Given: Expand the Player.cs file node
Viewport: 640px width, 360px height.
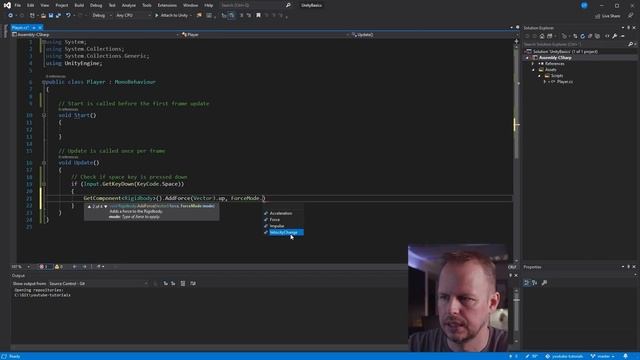Looking at the screenshot, I should pyautogui.click(x=545, y=82).
